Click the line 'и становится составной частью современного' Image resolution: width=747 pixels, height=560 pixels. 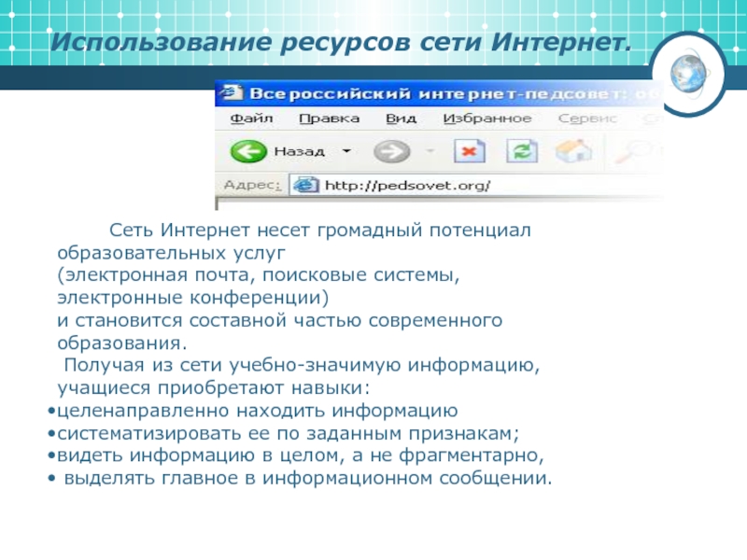pos(280,320)
